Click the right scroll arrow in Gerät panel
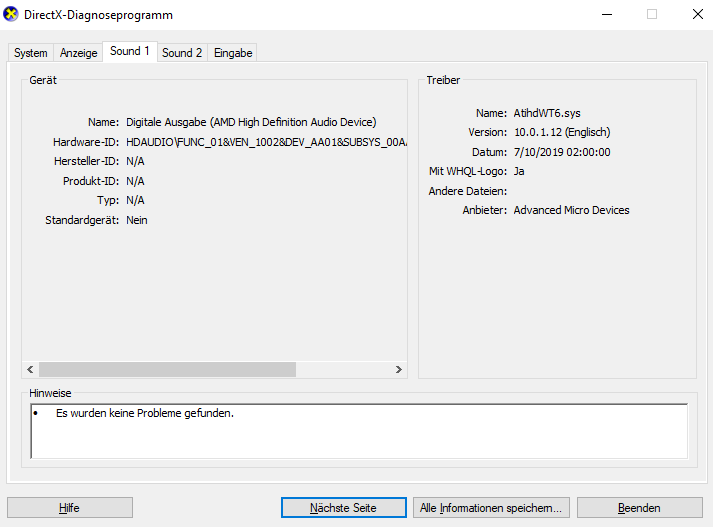This screenshot has height=527, width=713. (399, 369)
